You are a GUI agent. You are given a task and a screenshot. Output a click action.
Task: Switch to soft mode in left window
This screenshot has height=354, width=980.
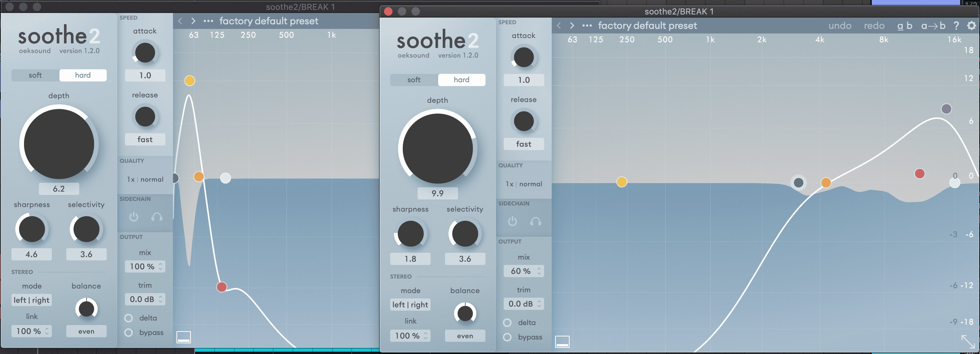point(35,75)
